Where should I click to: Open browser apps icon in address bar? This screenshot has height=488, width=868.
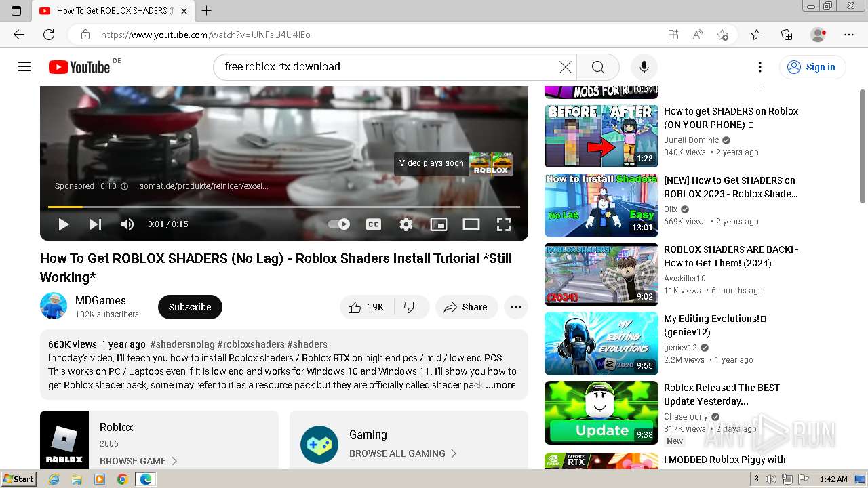tap(673, 35)
